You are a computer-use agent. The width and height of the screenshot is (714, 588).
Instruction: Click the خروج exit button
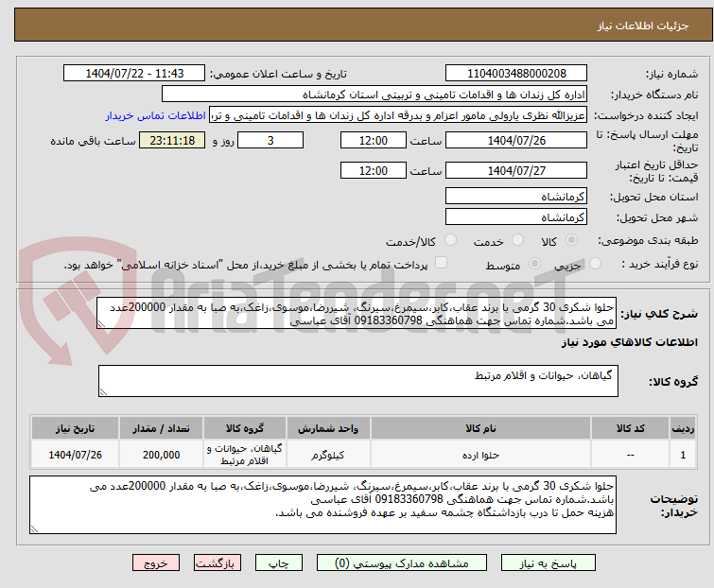pyautogui.click(x=156, y=563)
